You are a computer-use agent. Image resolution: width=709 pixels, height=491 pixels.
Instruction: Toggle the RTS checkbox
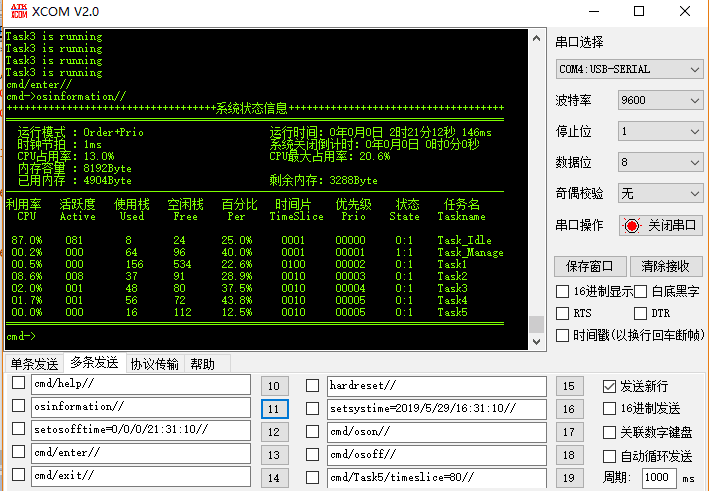pos(562,313)
